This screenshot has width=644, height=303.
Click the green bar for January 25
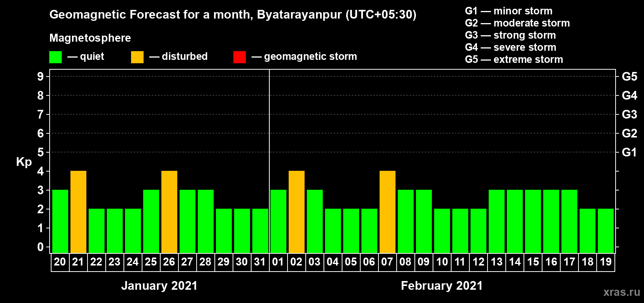(151, 221)
